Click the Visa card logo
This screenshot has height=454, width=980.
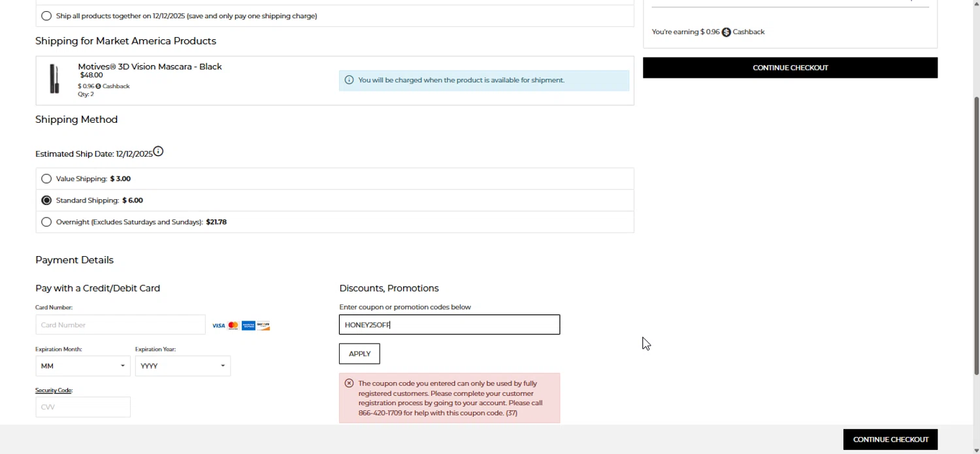point(218,325)
